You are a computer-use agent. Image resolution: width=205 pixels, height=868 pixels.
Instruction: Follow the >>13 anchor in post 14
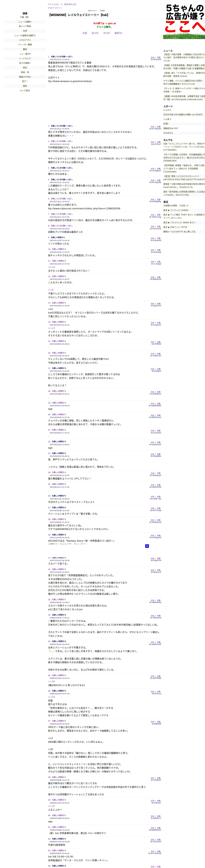(51, 328)
